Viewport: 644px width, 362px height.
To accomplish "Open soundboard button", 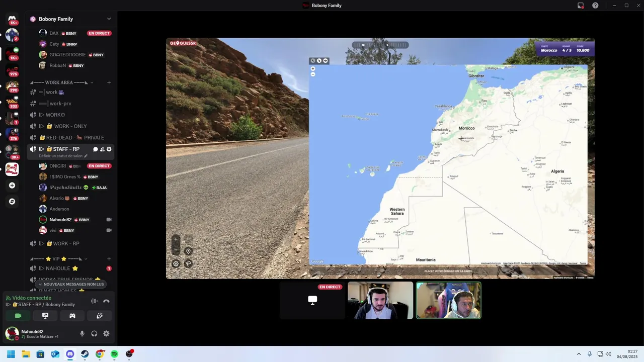I will pyautogui.click(x=100, y=316).
